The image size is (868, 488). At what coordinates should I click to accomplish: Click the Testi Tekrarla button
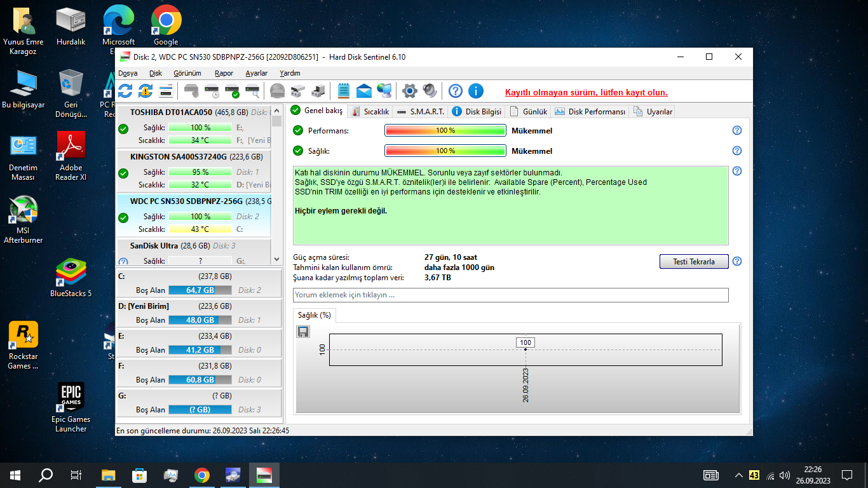[694, 261]
